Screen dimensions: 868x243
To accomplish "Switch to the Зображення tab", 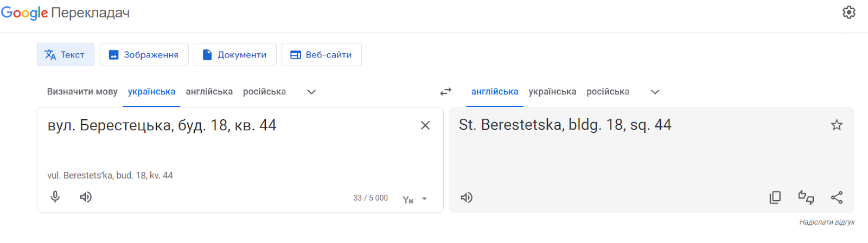I will pos(144,55).
